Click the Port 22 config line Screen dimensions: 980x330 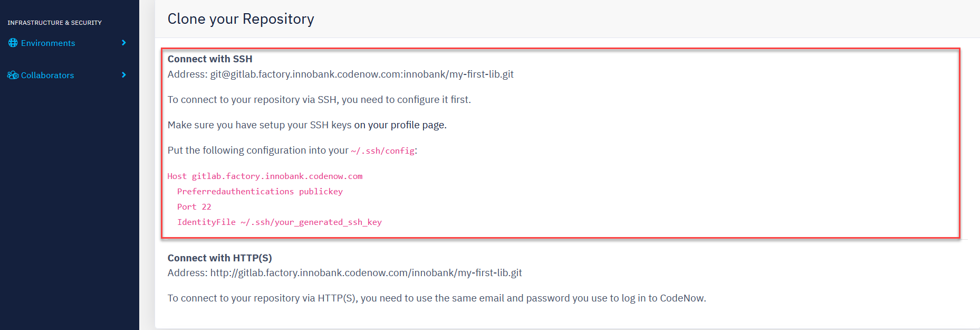(194, 207)
